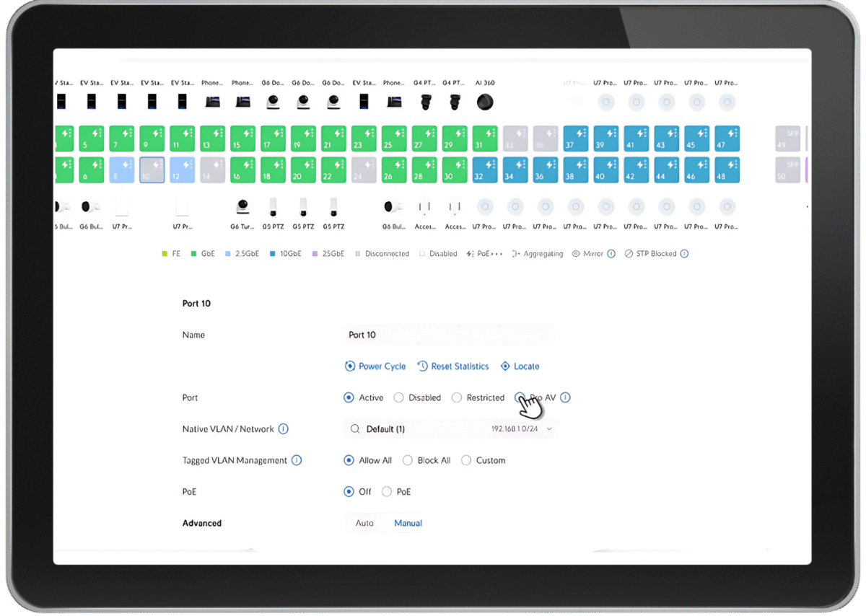
Task: Switch Advanced to Auto tab
Action: coord(364,523)
